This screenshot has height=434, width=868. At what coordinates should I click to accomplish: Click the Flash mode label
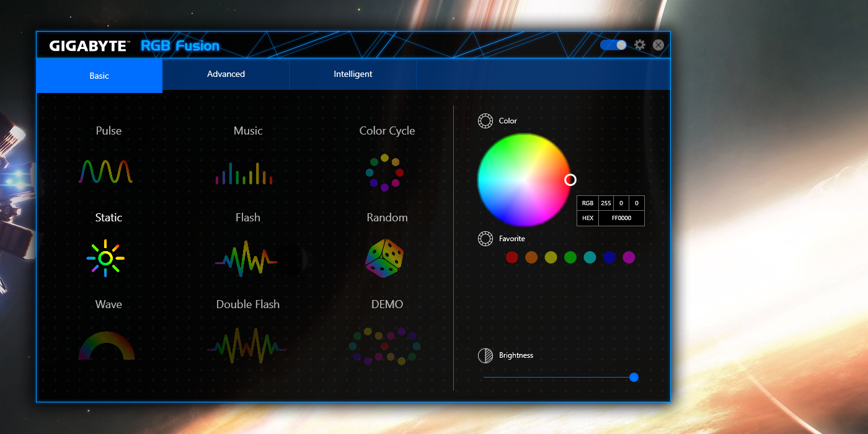click(248, 218)
